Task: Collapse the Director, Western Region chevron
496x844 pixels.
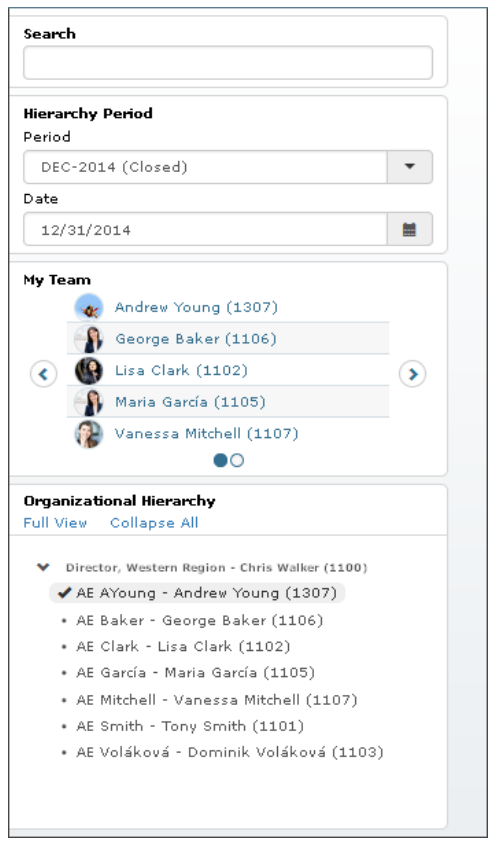Action: pos(43,567)
